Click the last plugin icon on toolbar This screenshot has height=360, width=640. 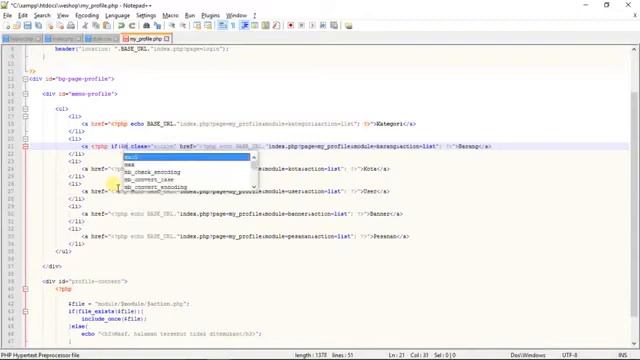pos(348,26)
